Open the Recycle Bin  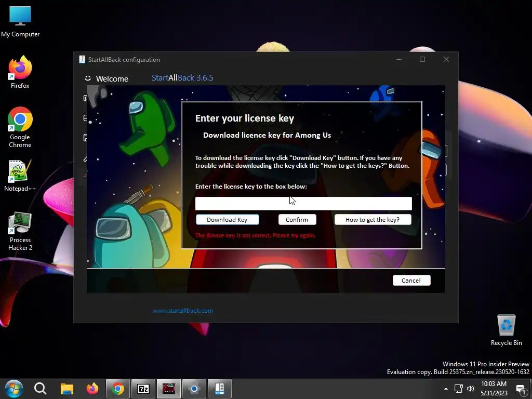(506, 330)
